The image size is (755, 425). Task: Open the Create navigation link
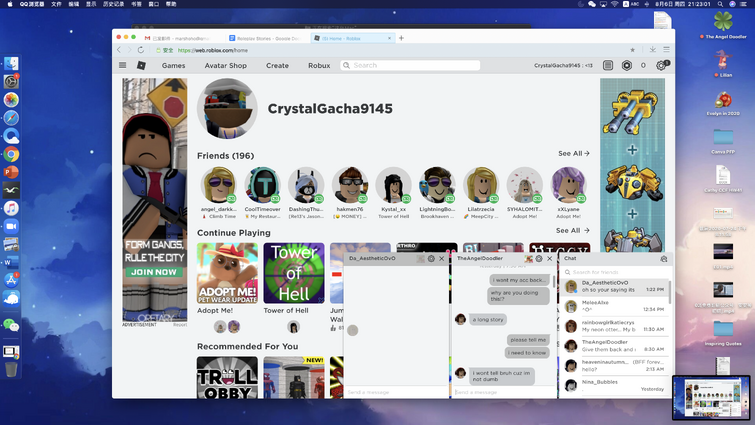coord(277,65)
